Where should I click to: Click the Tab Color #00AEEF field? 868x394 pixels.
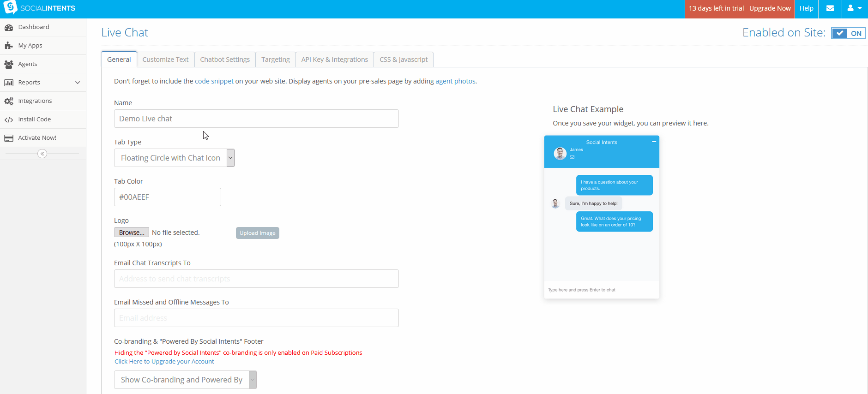168,197
